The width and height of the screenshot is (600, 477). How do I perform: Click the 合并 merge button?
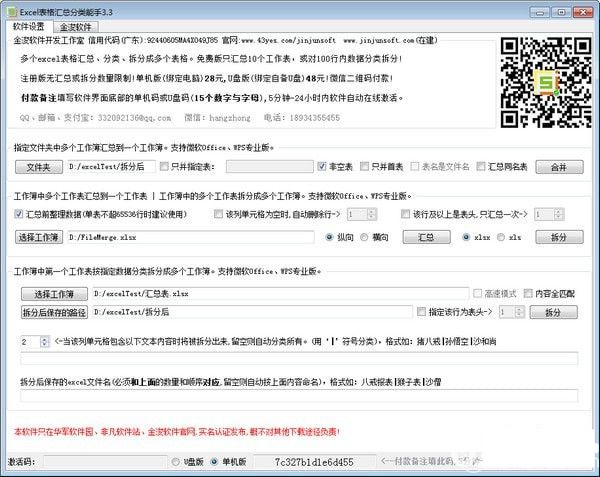point(559,167)
